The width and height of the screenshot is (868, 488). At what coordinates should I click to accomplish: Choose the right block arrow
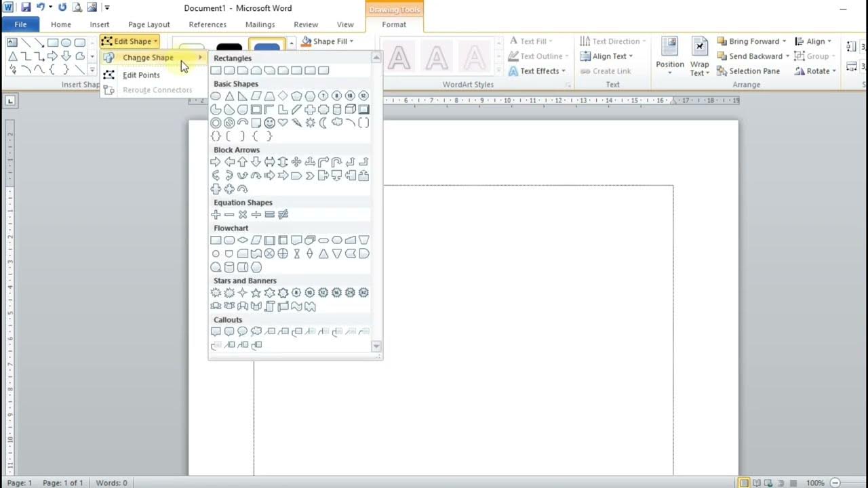(x=216, y=162)
